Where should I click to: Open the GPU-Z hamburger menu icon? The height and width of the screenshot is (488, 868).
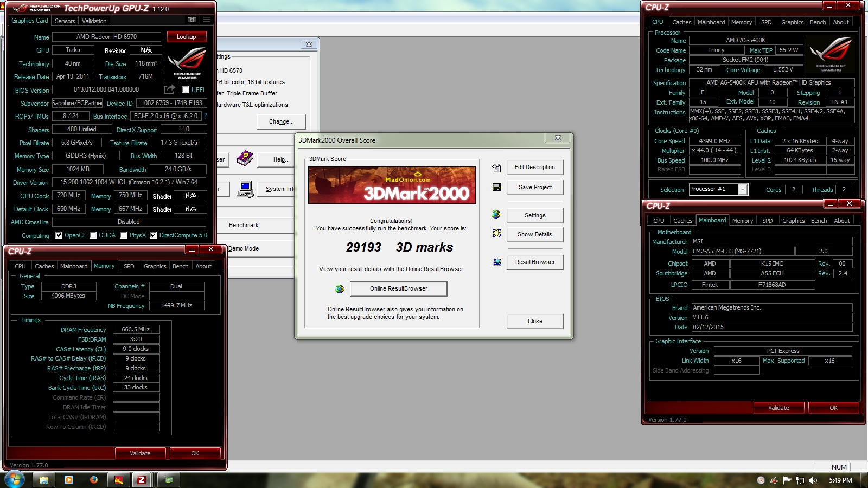207,20
